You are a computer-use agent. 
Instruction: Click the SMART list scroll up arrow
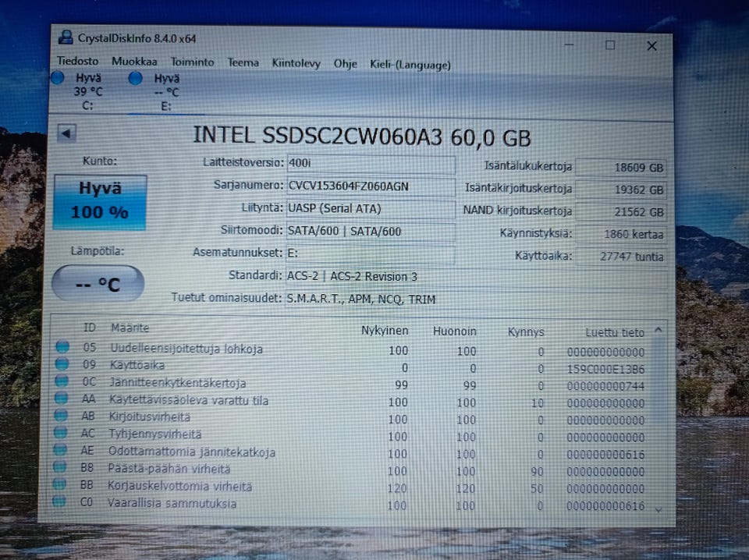pos(658,329)
